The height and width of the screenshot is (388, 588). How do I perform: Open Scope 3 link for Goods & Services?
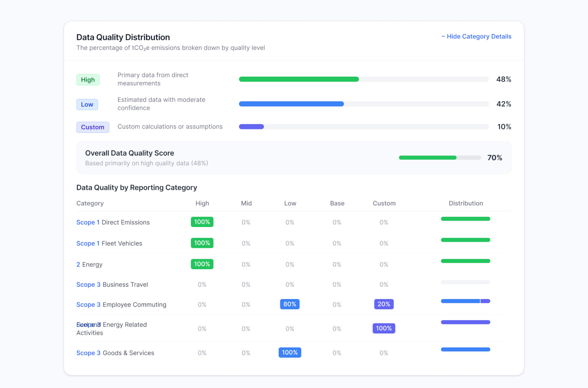(88, 353)
